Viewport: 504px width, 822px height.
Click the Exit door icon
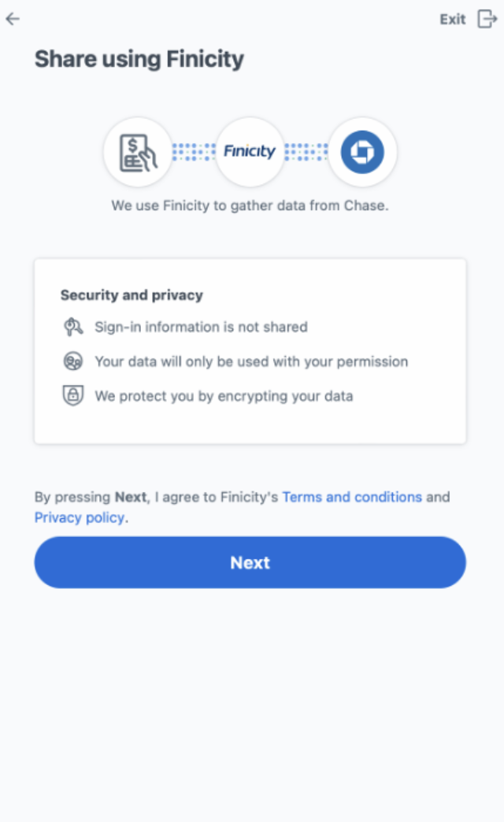487,20
